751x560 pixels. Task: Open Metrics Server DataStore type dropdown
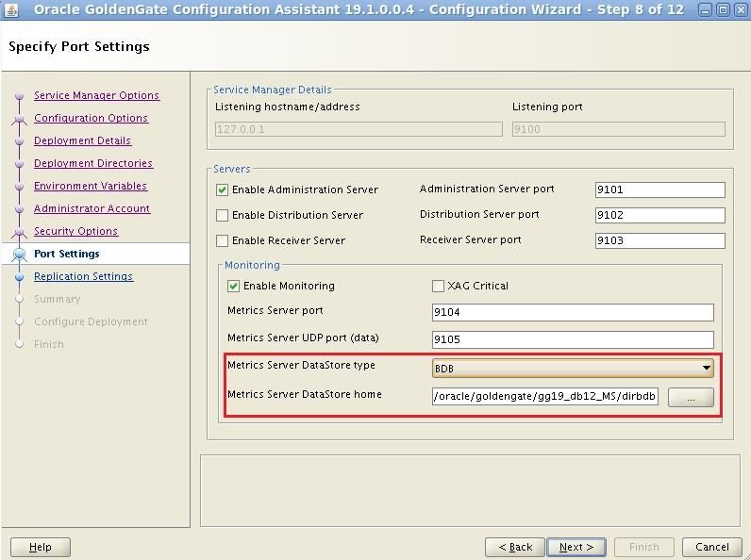[x=573, y=368]
